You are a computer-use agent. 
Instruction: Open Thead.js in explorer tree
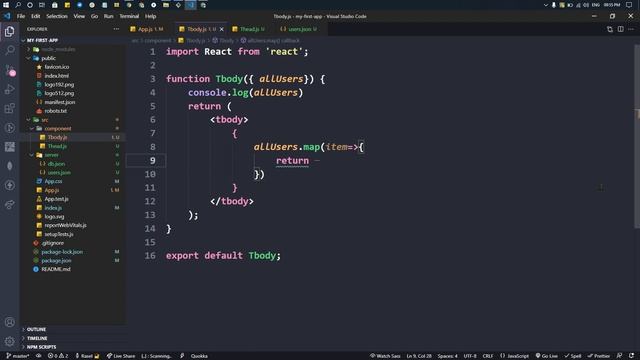[57, 146]
